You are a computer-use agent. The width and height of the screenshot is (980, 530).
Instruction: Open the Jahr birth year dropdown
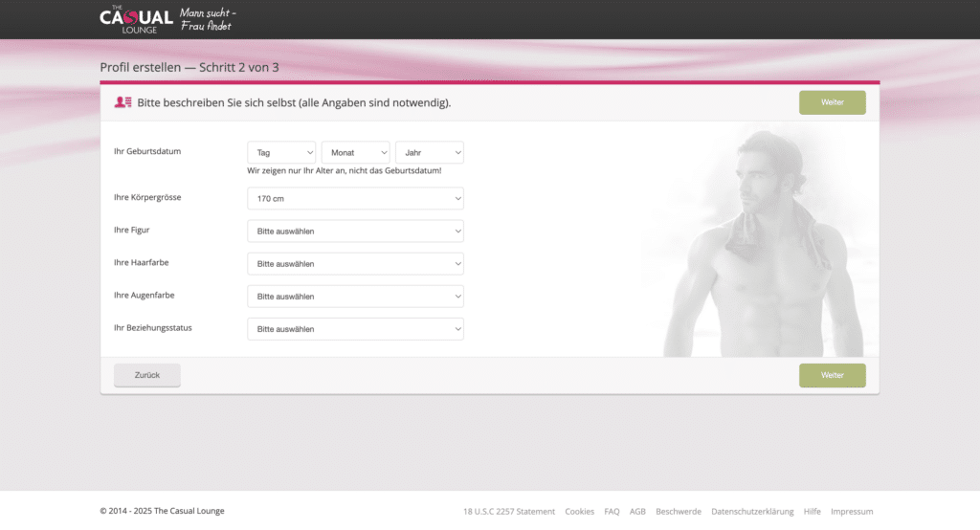click(x=430, y=152)
